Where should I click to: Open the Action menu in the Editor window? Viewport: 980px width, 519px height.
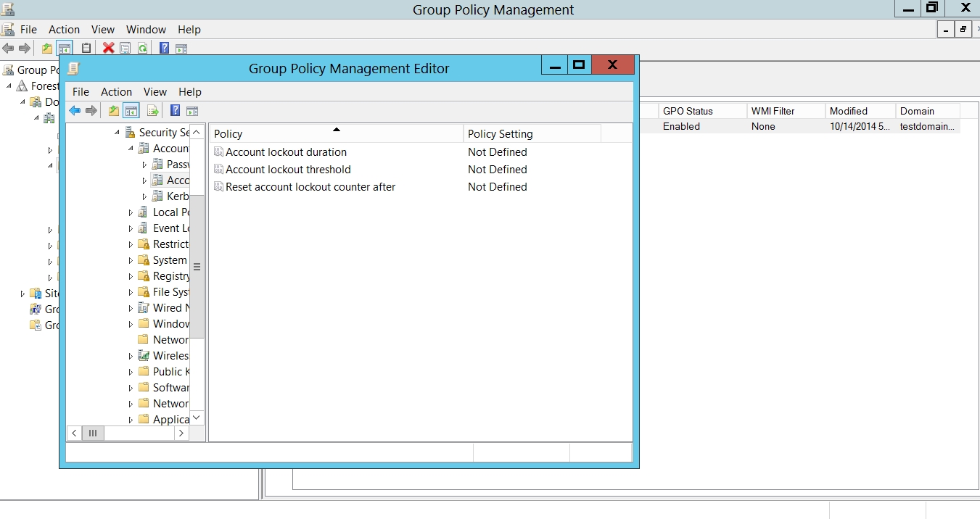[x=116, y=92]
